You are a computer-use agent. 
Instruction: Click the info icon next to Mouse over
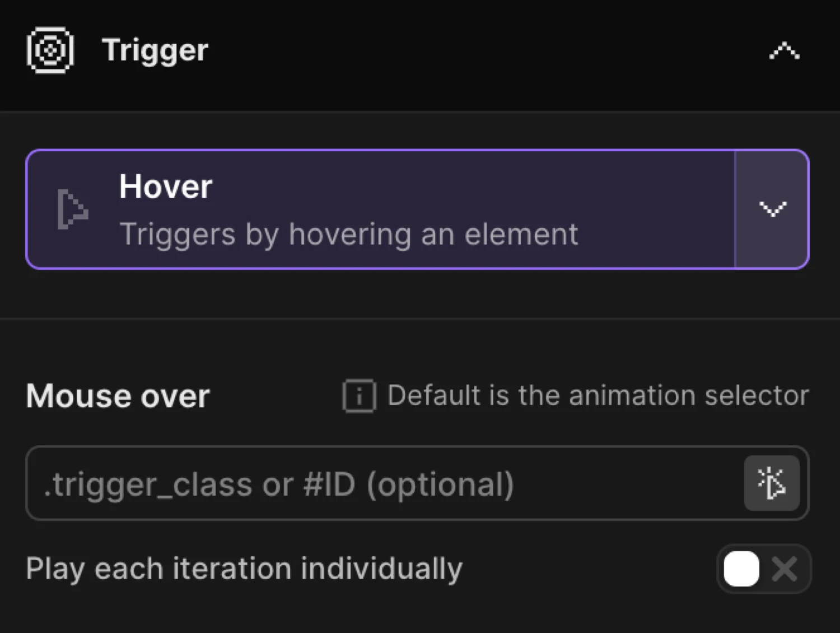[x=358, y=397]
